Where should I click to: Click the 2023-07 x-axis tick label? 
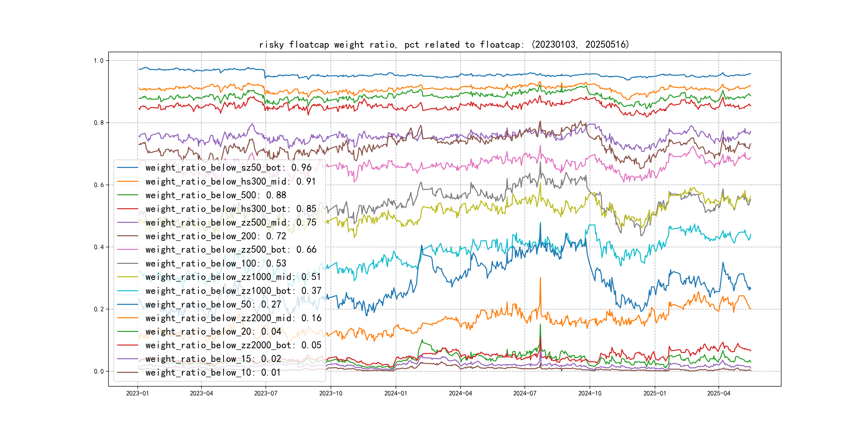(x=265, y=393)
